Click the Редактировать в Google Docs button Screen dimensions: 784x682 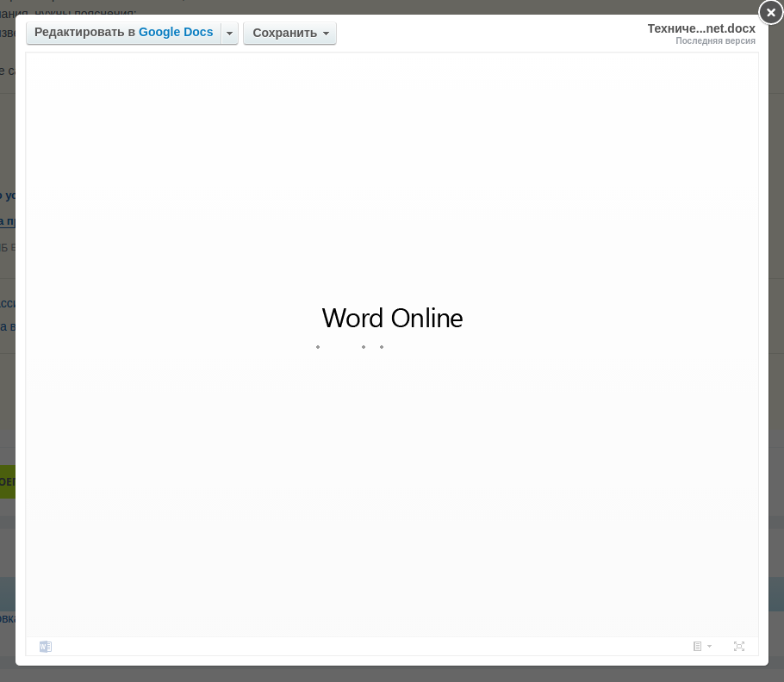click(123, 33)
